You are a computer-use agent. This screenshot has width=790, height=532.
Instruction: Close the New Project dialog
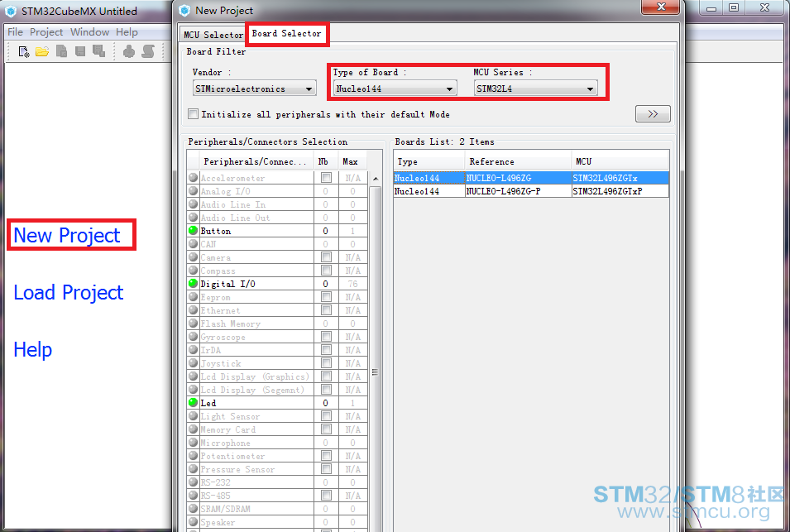pyautogui.click(x=662, y=7)
